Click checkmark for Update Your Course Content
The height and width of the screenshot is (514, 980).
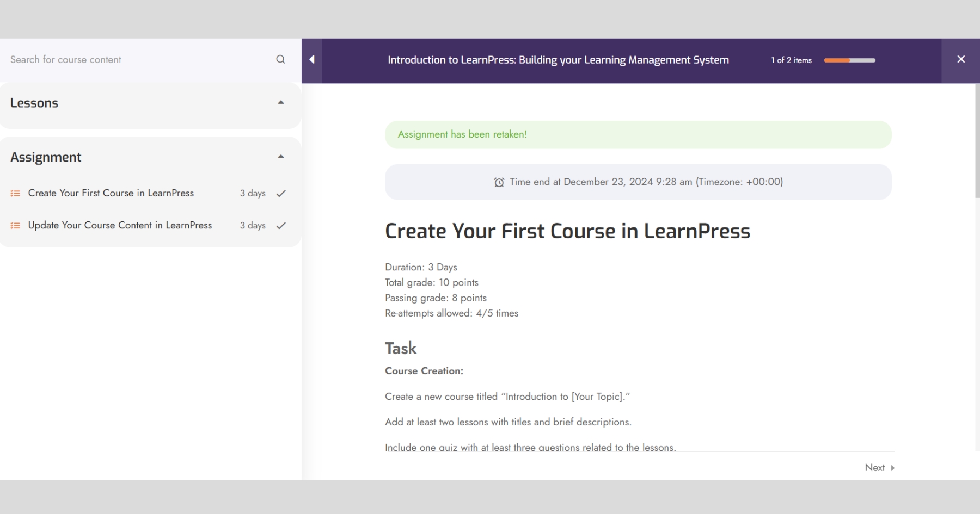click(x=281, y=226)
